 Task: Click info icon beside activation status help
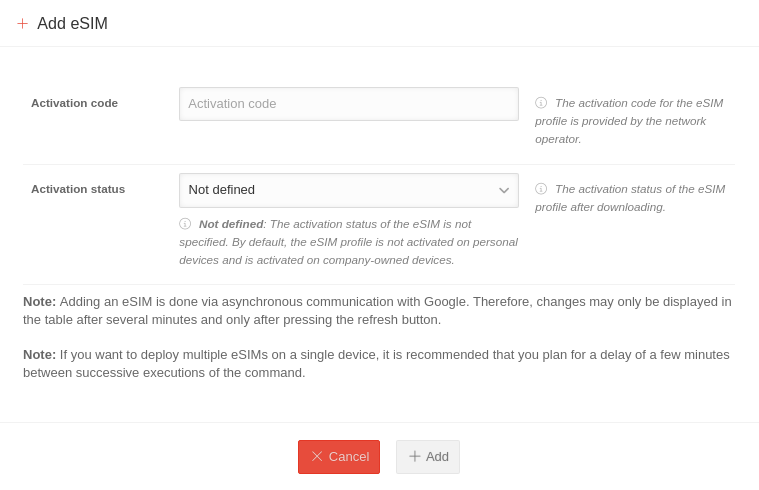(541, 189)
